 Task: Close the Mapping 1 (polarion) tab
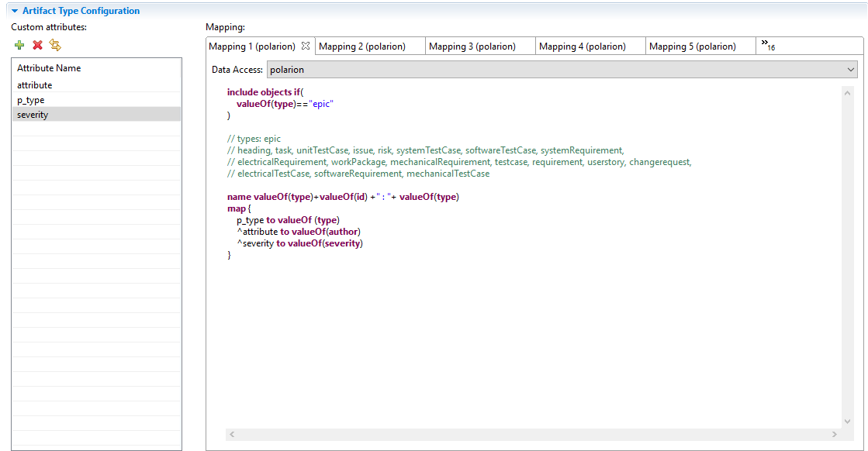(305, 46)
